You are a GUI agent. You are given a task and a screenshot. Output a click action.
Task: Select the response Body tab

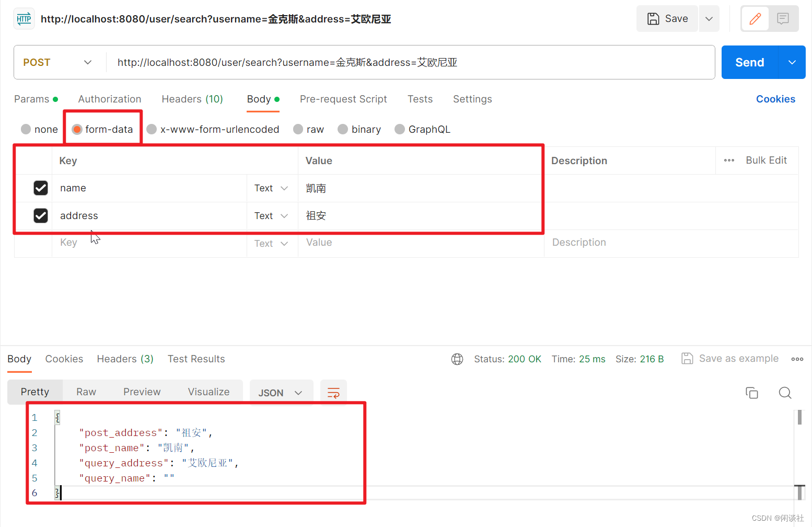pyautogui.click(x=19, y=359)
